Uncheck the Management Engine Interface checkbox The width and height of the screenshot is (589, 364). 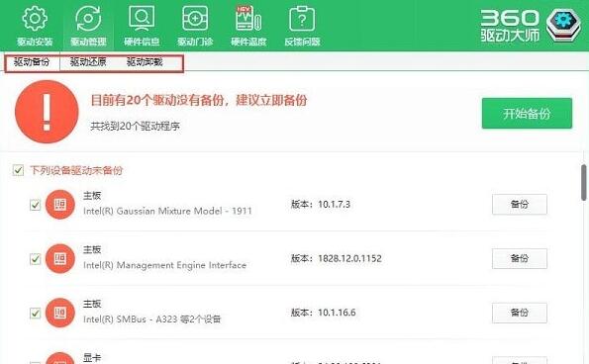tap(35, 259)
